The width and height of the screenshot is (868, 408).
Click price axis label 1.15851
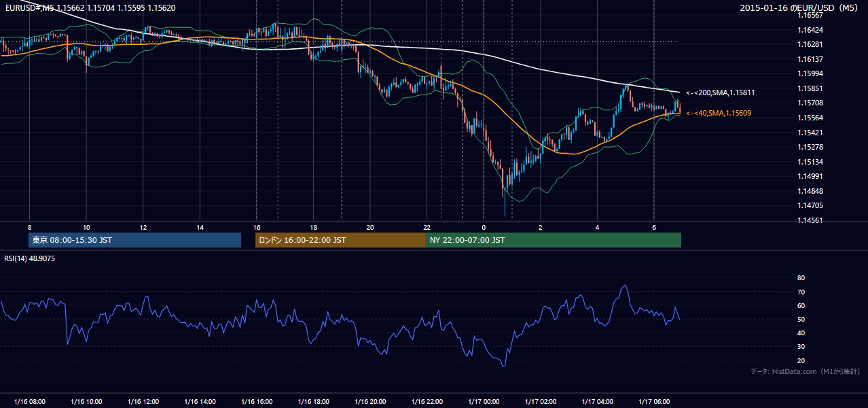point(810,88)
